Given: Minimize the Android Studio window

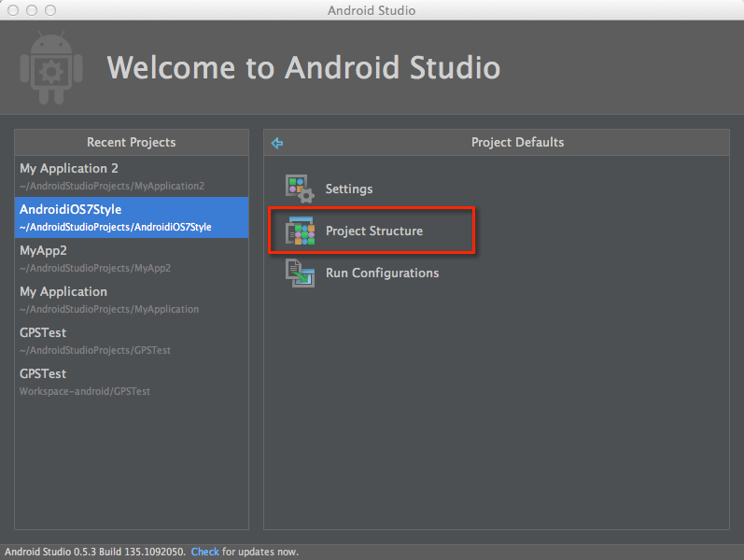Looking at the screenshot, I should point(32,10).
